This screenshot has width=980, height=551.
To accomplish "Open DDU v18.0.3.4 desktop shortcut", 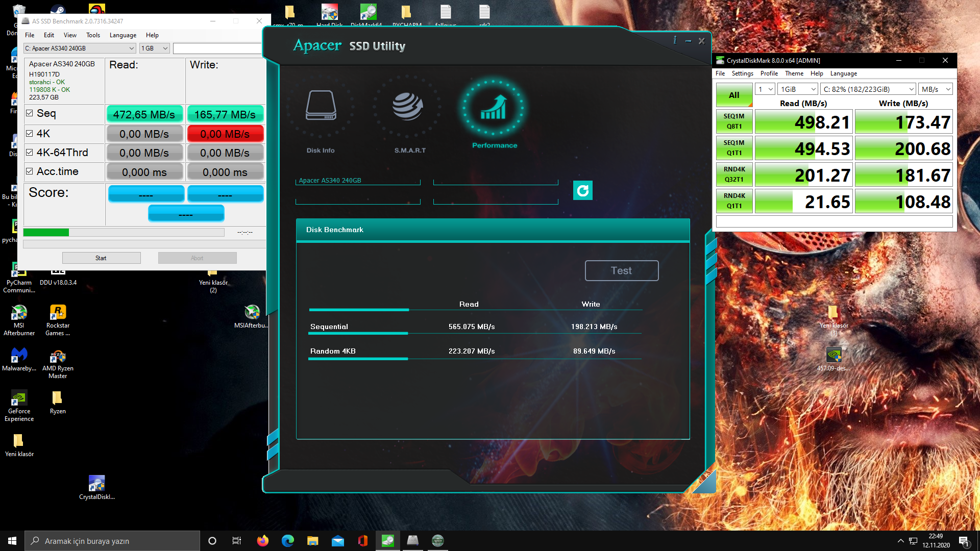I will pos(58,279).
